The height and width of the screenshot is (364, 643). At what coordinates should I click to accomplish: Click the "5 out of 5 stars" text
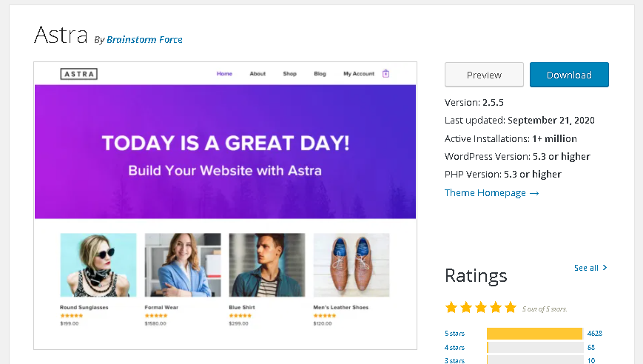coord(545,309)
